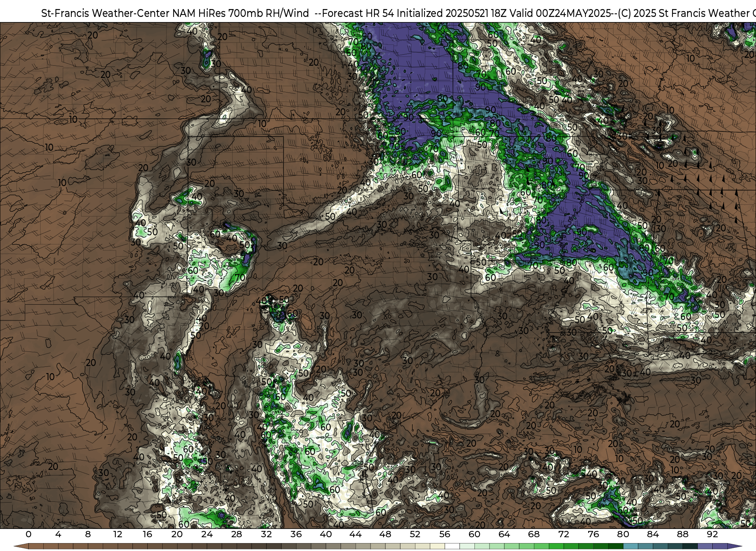This screenshot has width=756, height=551.
Task: Click "Valid 00Z24MAY2025" in the header
Action: pyautogui.click(x=561, y=13)
